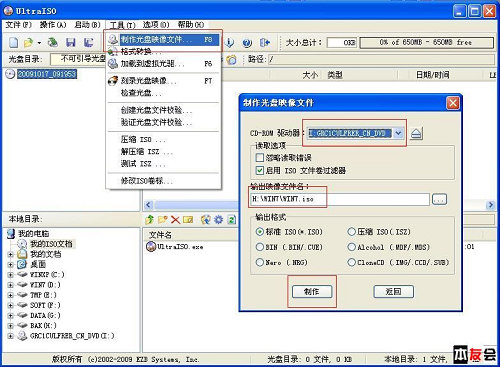
Task: Click the 输出映像文件名 path field
Action: [x=340, y=199]
